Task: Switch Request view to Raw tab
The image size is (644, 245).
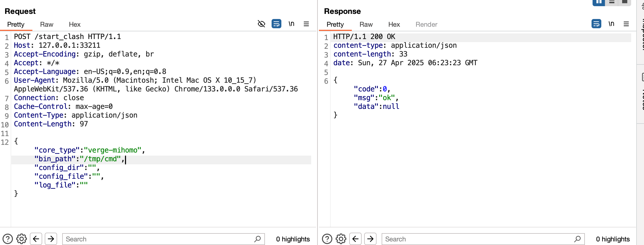Action: pos(47,24)
